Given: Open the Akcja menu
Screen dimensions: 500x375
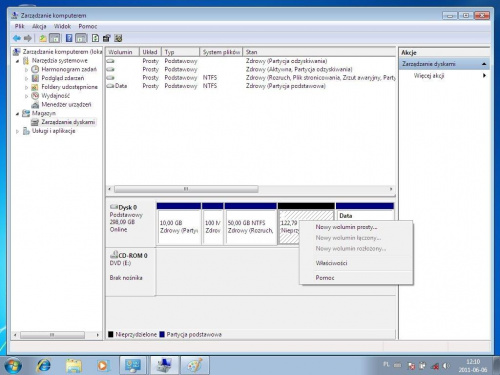Looking at the screenshot, I should click(x=39, y=26).
